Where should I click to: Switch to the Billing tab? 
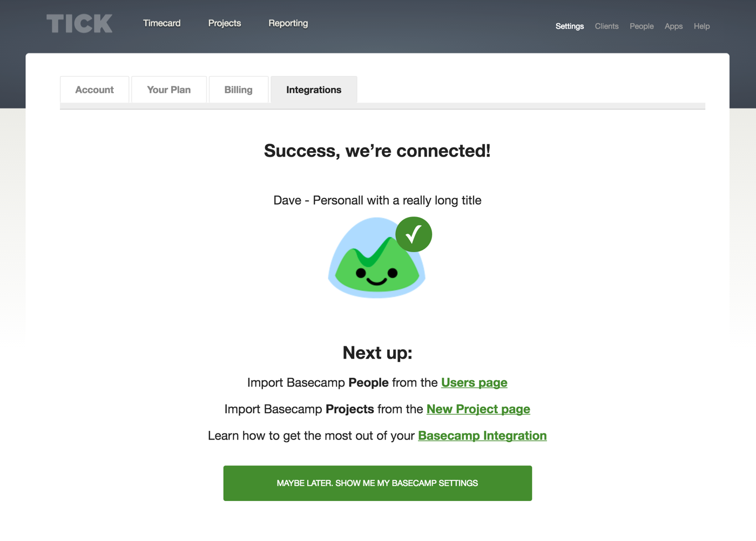tap(238, 89)
